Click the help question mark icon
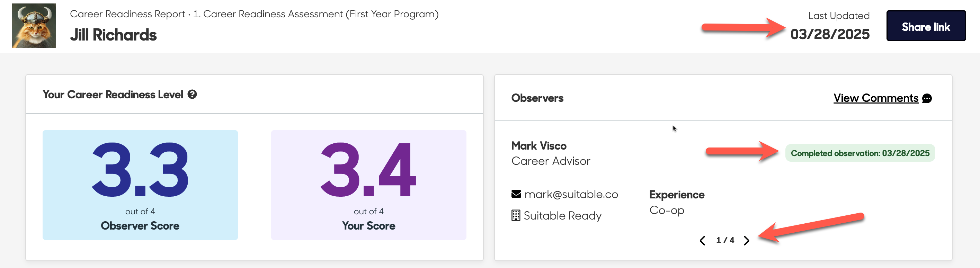This screenshot has height=268, width=980. tap(192, 94)
